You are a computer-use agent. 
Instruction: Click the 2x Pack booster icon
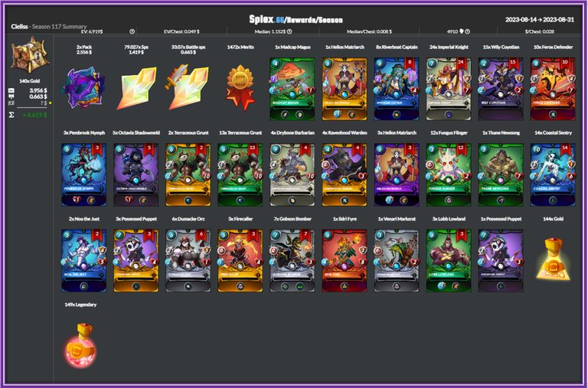(x=83, y=88)
